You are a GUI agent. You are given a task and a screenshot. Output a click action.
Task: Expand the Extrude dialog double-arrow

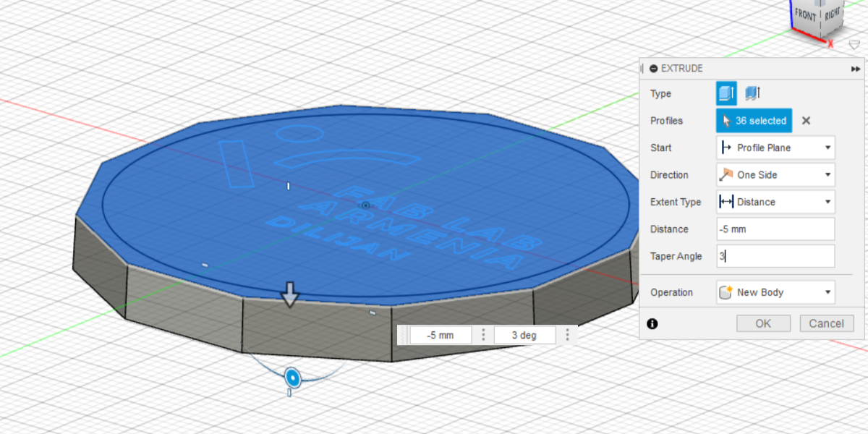tap(856, 68)
